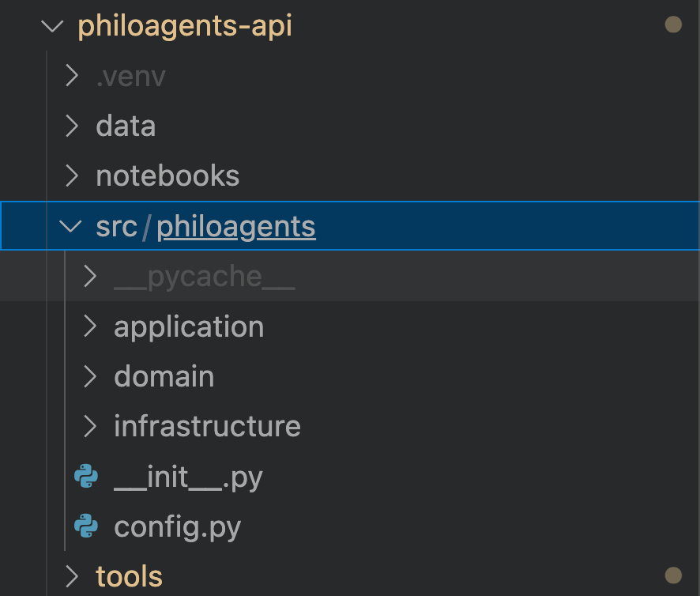Click the Python icon beside __init__.py
This screenshot has width=700, height=596.
pyautogui.click(x=86, y=477)
